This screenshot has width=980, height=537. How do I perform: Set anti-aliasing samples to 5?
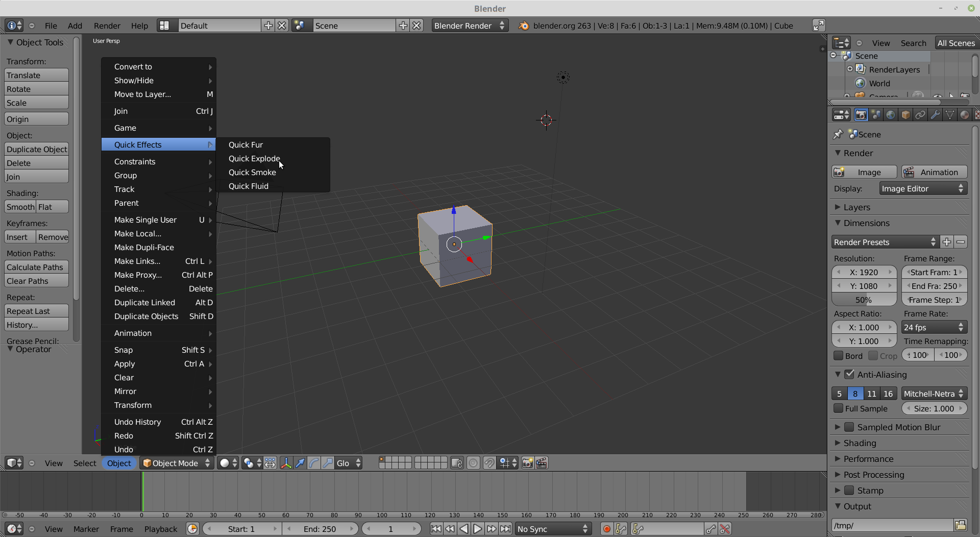coord(840,394)
